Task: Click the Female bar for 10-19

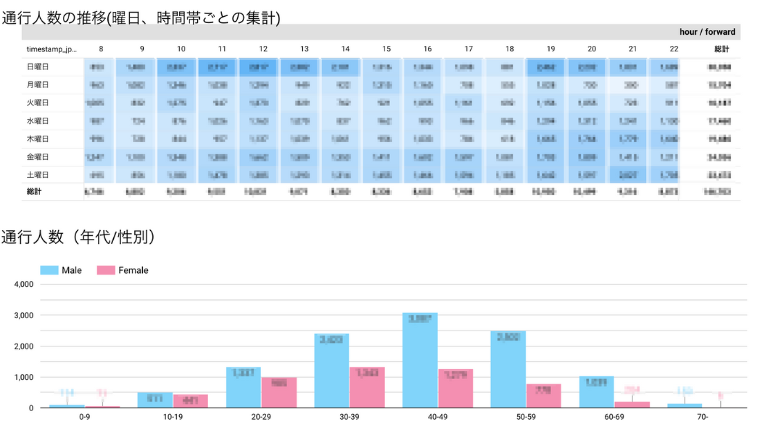Action: 191,401
